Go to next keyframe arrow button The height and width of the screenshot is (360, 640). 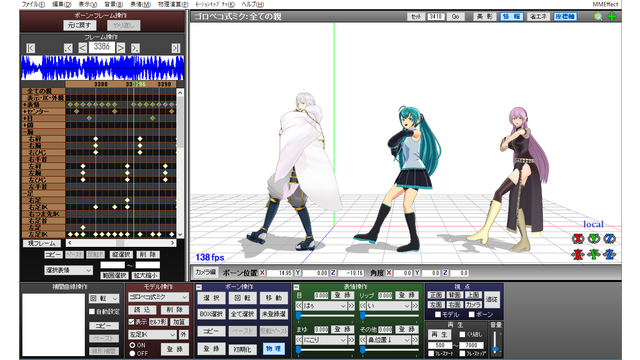tap(135, 48)
